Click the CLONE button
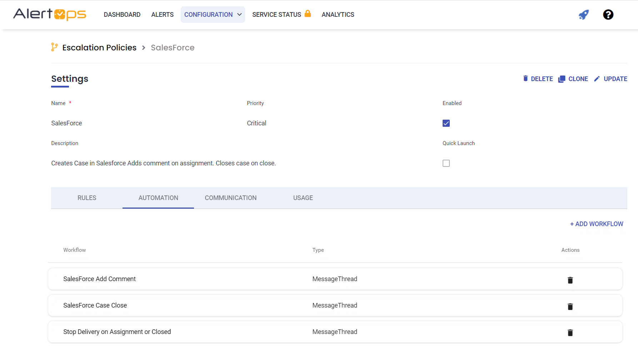The height and width of the screenshot is (364, 638). pos(573,79)
